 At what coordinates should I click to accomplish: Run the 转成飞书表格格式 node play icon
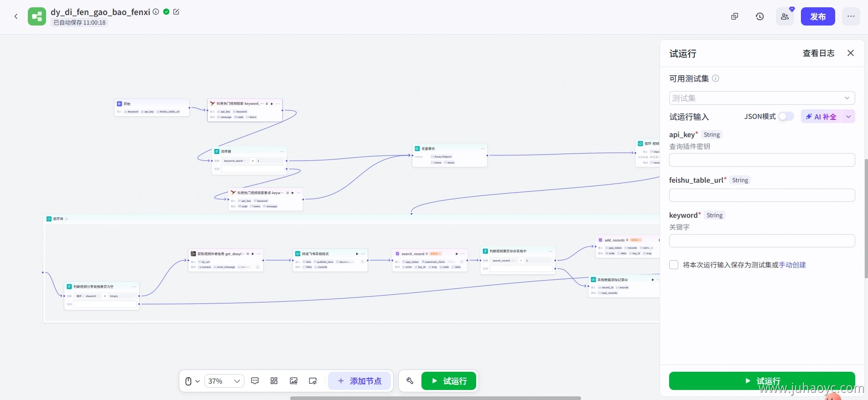pyautogui.click(x=357, y=254)
